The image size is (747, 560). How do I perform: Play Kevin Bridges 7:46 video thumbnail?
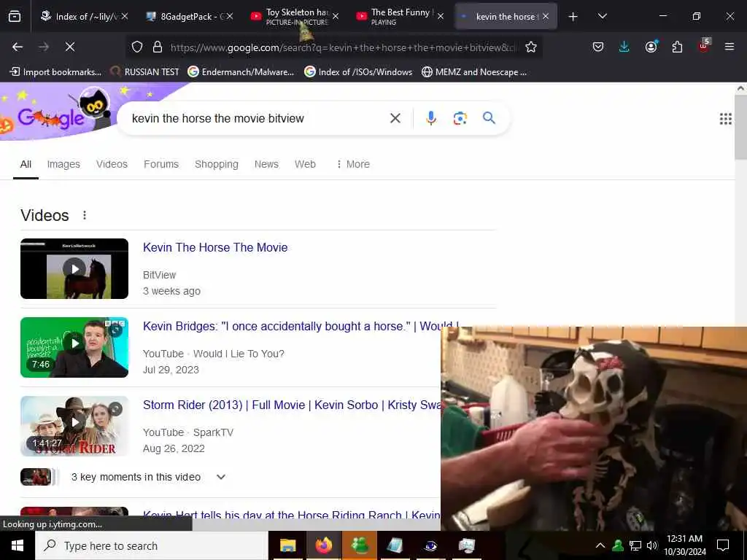(x=74, y=347)
